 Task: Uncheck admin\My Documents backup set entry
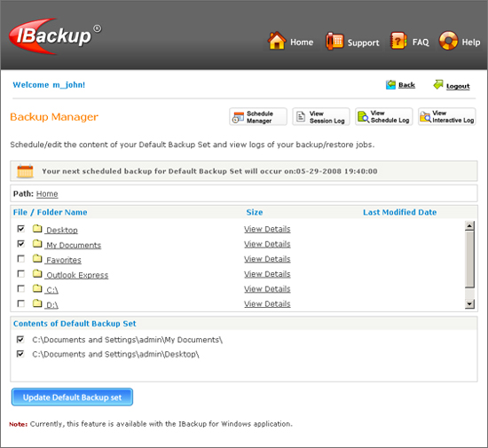pyautogui.click(x=20, y=339)
